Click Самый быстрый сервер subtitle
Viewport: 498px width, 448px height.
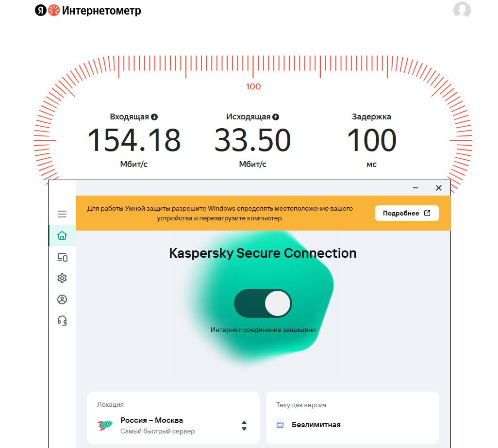pyautogui.click(x=158, y=431)
